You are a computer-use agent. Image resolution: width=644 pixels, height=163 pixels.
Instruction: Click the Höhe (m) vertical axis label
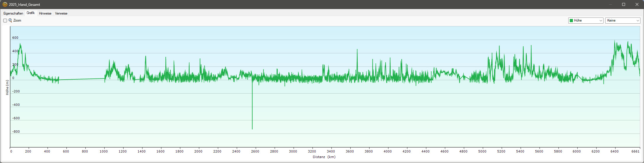point(7,87)
